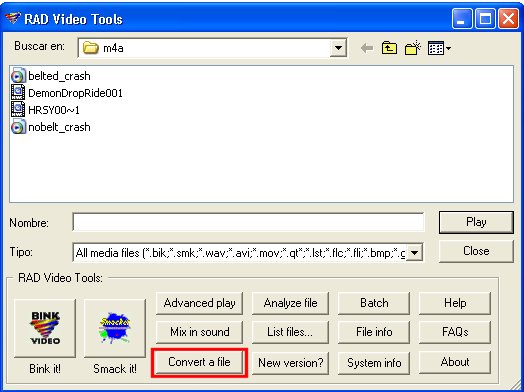
Task: Open System info
Action: click(374, 363)
